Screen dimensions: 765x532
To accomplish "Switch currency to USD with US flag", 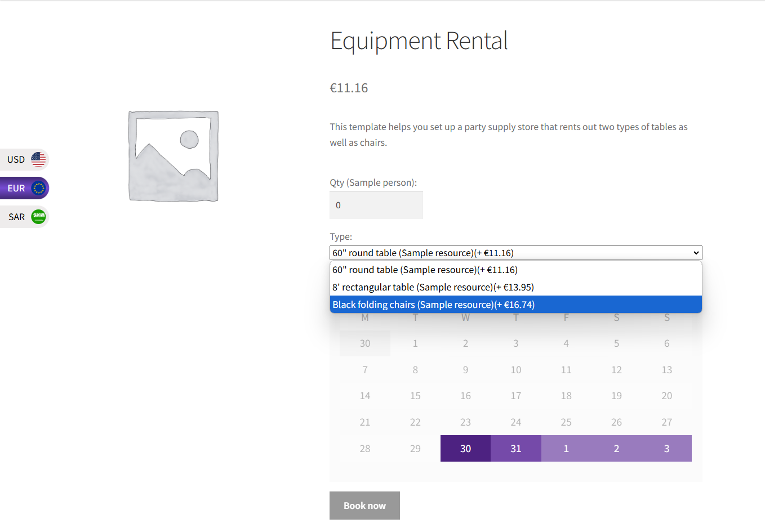I will (x=24, y=159).
